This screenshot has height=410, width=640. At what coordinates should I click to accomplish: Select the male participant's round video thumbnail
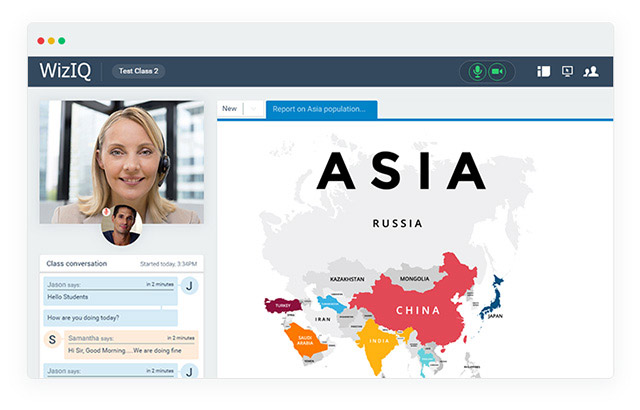[x=121, y=225]
